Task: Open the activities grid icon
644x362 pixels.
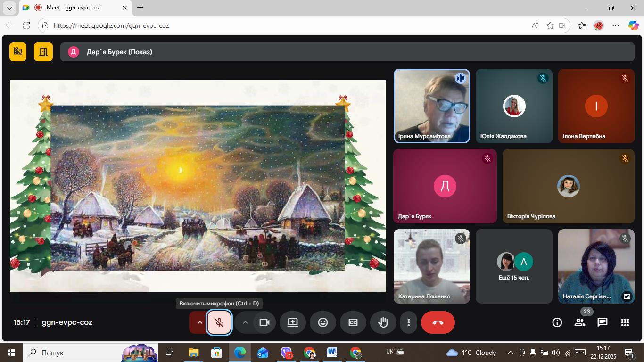Action: click(625, 322)
